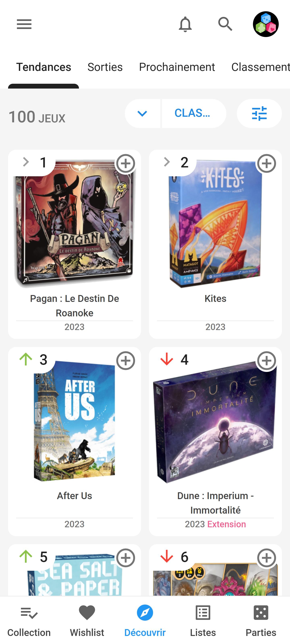Add Pagan to collection via its plus icon

point(126,163)
